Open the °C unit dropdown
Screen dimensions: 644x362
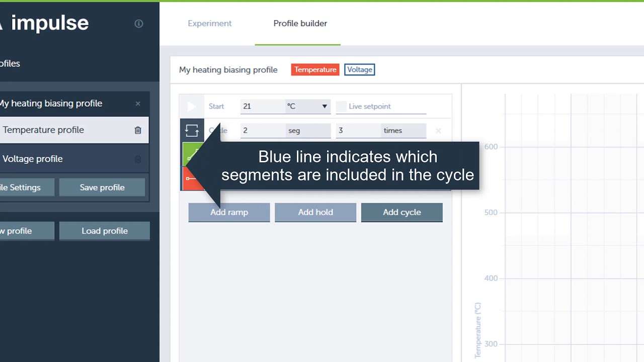[x=307, y=106]
